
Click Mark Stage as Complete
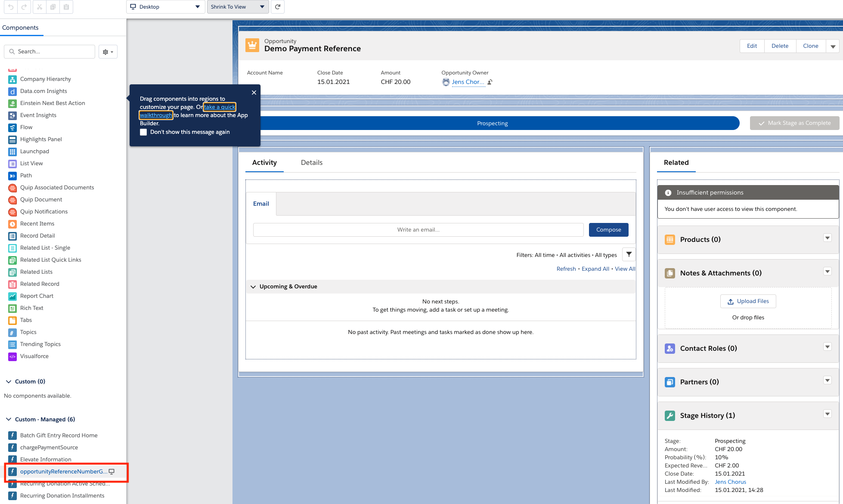pyautogui.click(x=794, y=123)
